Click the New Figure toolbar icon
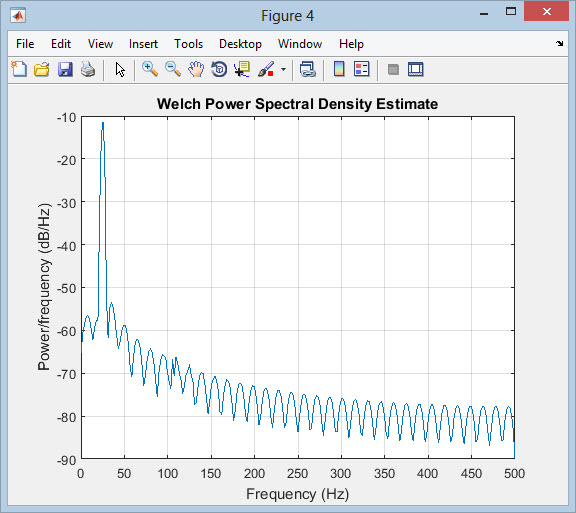 (x=19, y=69)
